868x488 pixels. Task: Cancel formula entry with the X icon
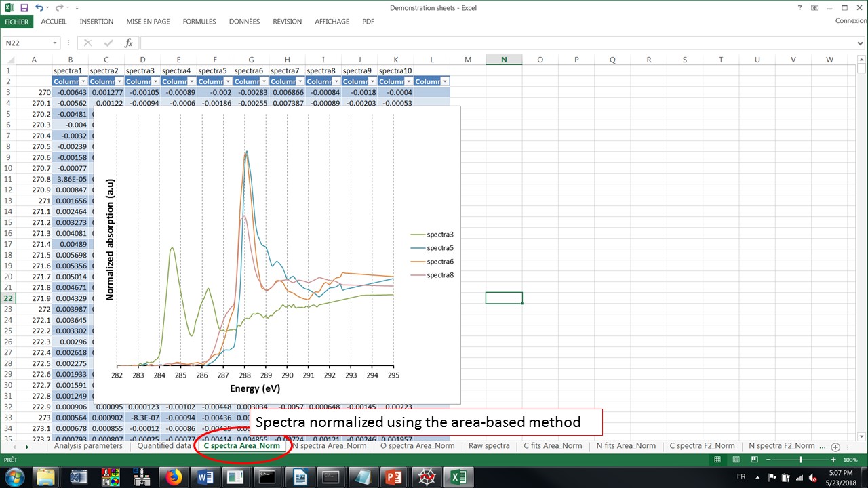coord(87,43)
